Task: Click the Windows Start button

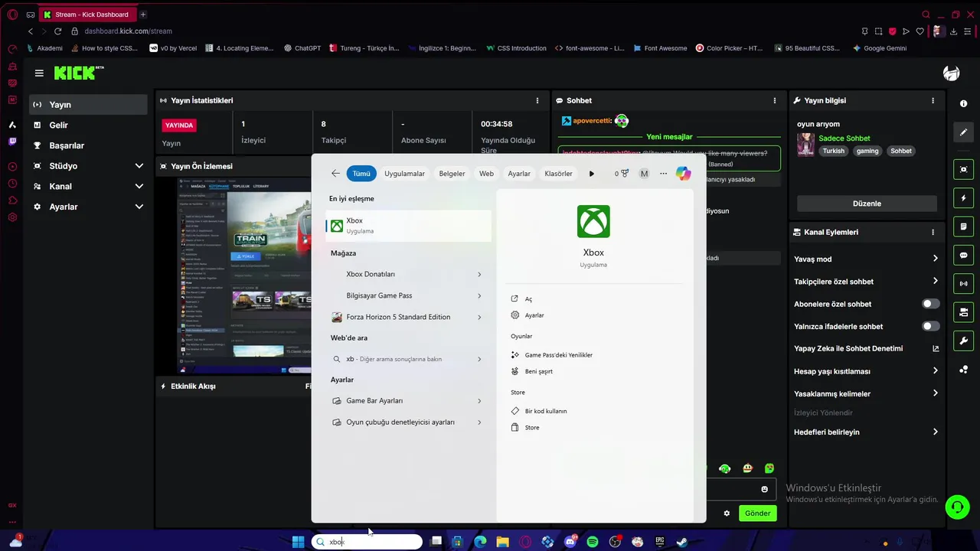Action: (298, 542)
